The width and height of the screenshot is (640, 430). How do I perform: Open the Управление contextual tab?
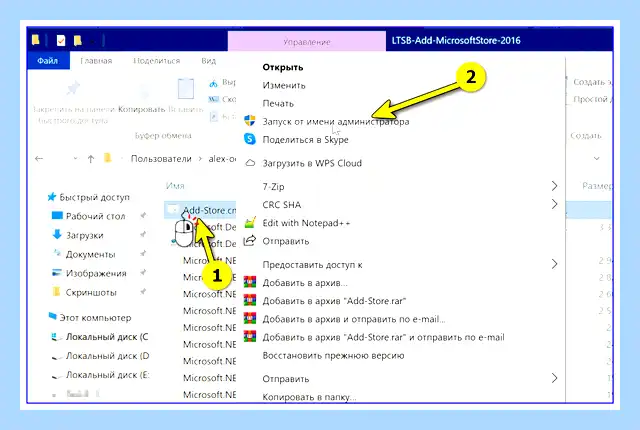[x=307, y=42]
